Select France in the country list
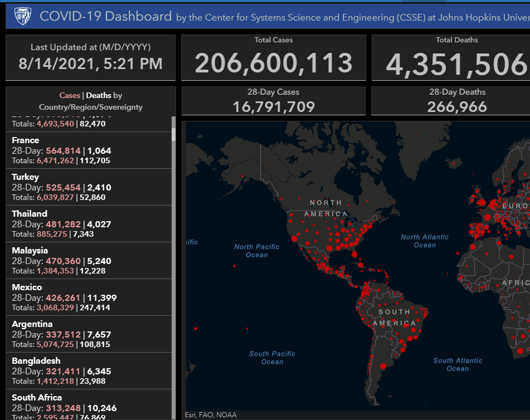Image resolution: width=530 pixels, height=420 pixels. (x=89, y=150)
